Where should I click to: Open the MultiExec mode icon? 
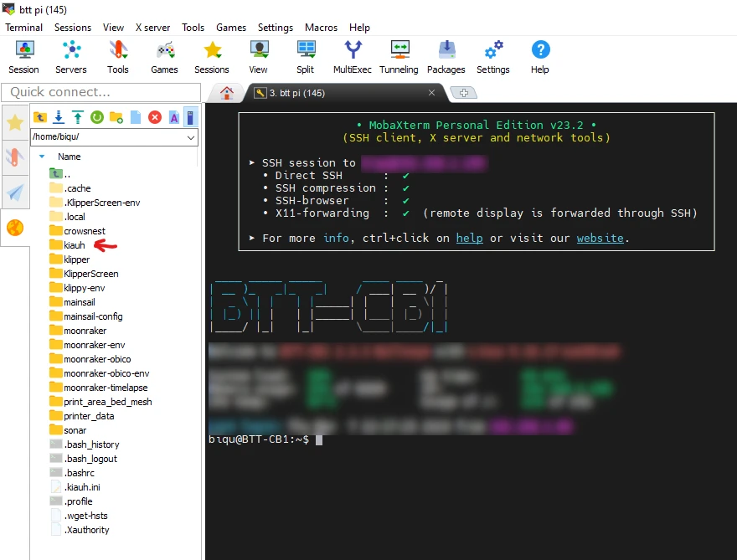(x=353, y=57)
